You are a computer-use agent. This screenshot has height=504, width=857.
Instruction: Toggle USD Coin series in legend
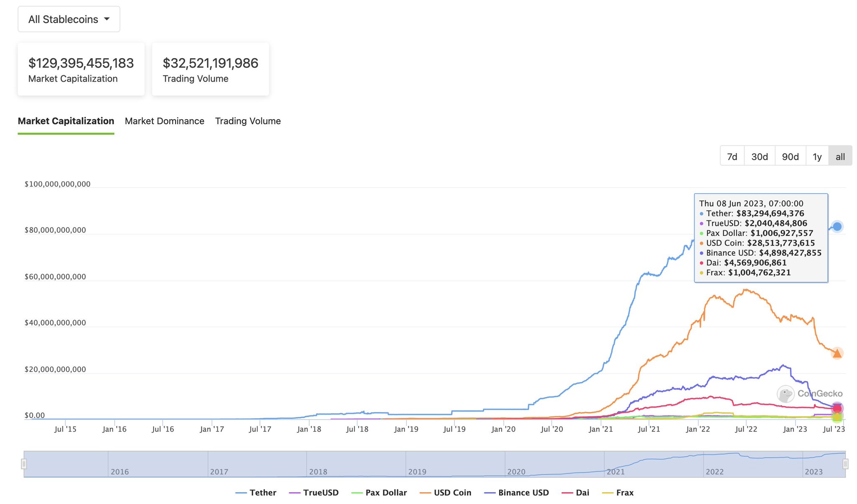coord(445,493)
